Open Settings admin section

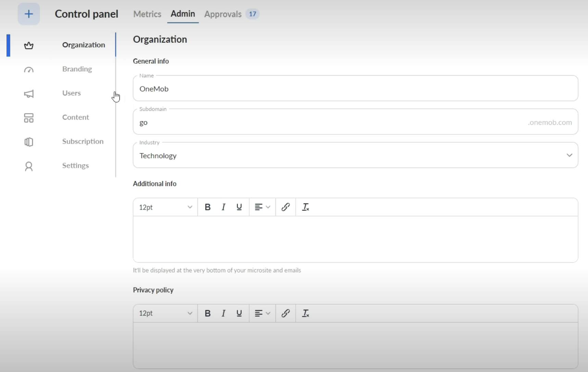(x=76, y=165)
